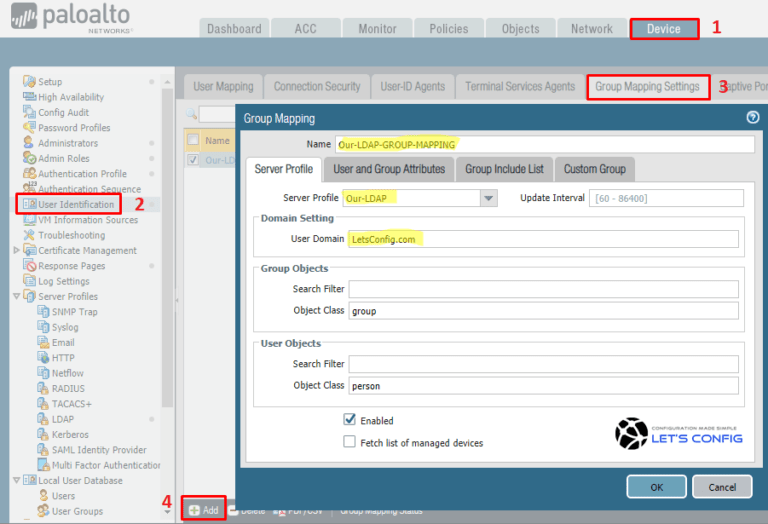Open the Email server profile icon

pyautogui.click(x=43, y=342)
